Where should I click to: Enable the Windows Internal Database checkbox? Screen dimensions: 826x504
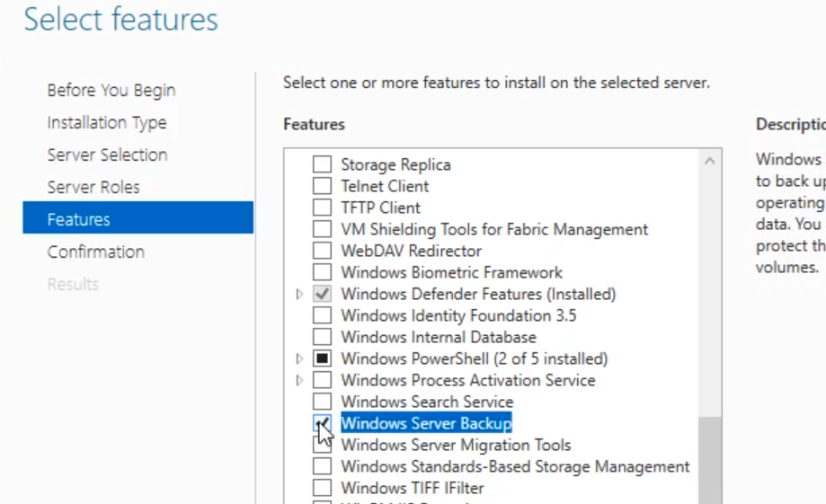pyautogui.click(x=322, y=337)
